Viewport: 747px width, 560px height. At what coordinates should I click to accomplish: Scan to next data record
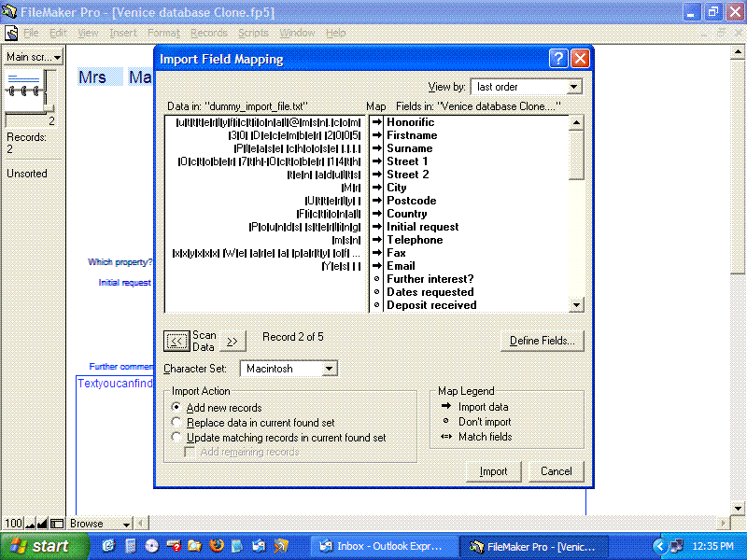pyautogui.click(x=233, y=341)
